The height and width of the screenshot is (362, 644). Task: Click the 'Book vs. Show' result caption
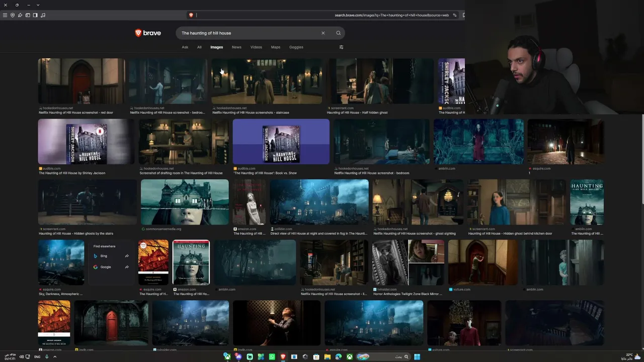265,173
